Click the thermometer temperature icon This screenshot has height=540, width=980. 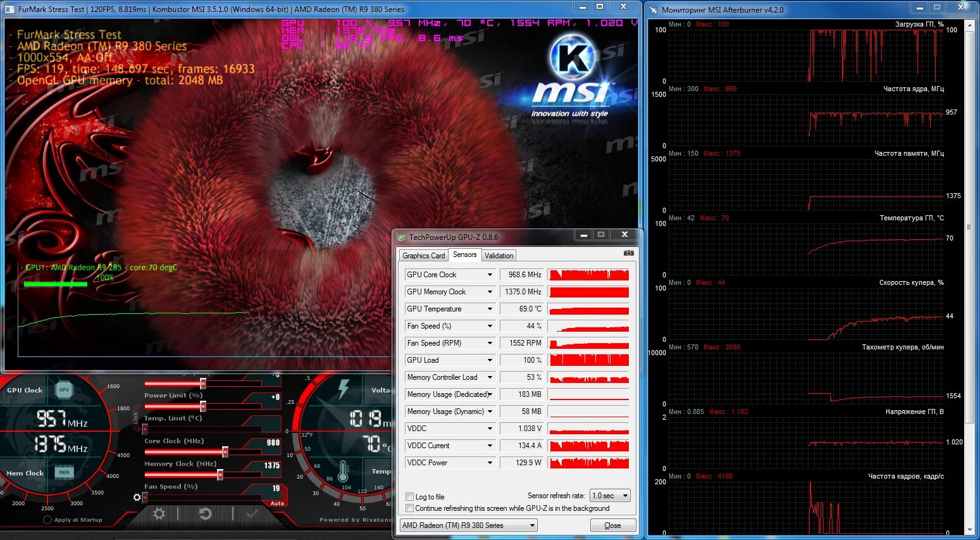pos(343,472)
